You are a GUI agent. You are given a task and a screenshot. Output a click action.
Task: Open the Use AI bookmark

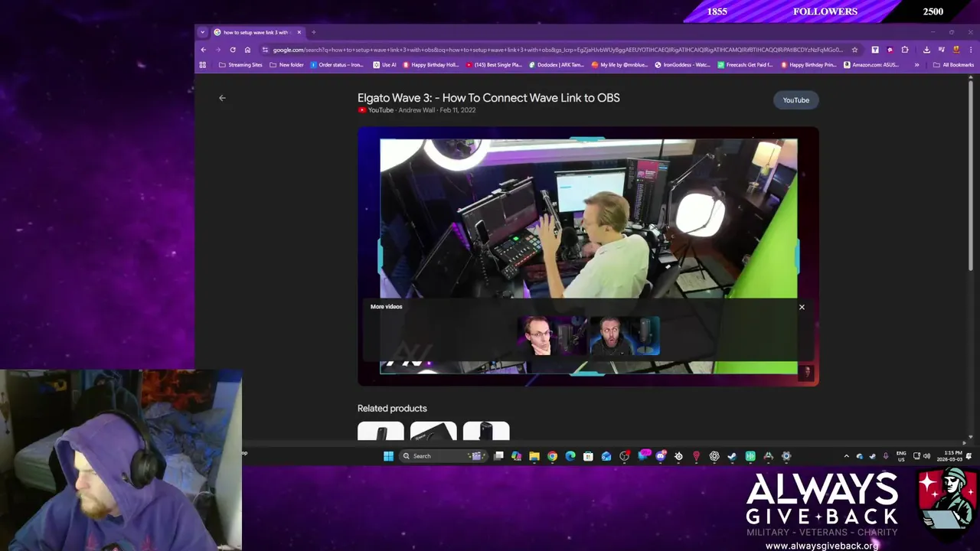385,65
